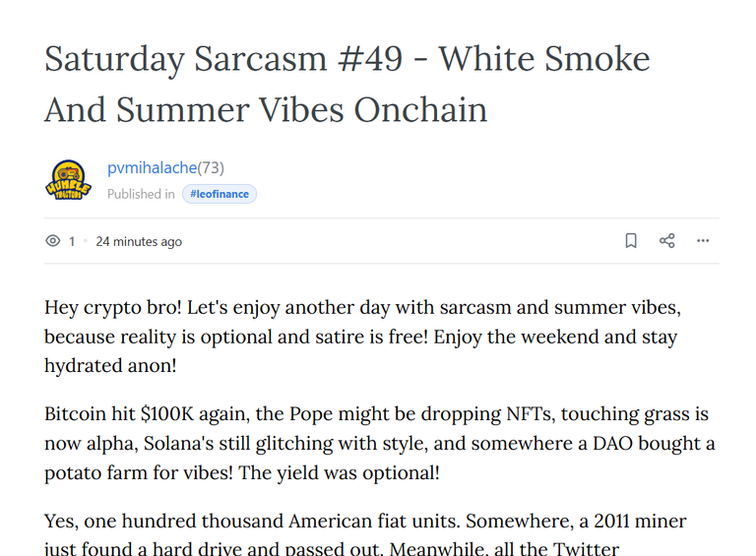Click the title line And Summer Vibes Onchain
Screen dimensions: 756x556
tap(266, 109)
